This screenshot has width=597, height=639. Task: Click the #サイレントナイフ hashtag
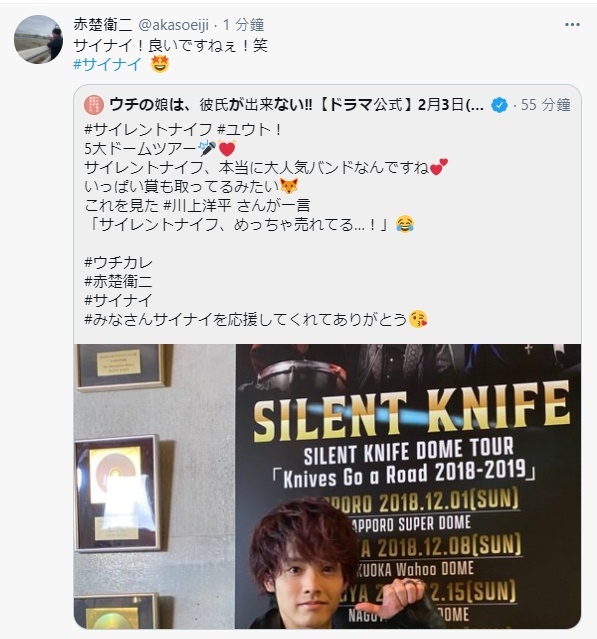[148, 130]
